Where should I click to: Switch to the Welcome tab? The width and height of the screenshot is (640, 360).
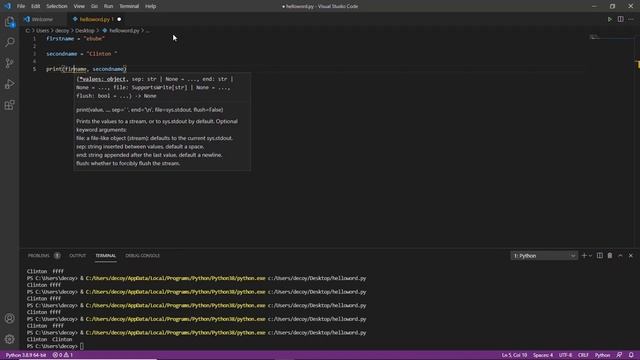tap(42, 19)
